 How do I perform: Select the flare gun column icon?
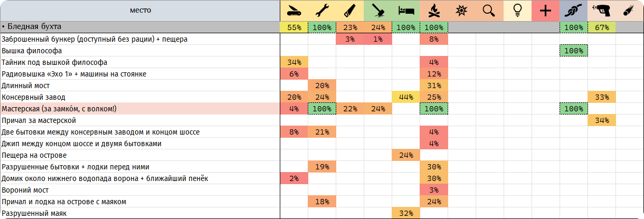coord(602,11)
